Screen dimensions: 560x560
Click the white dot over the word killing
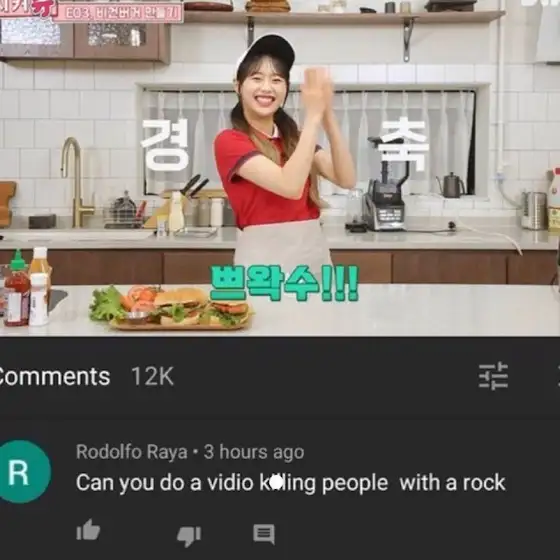tap(276, 482)
